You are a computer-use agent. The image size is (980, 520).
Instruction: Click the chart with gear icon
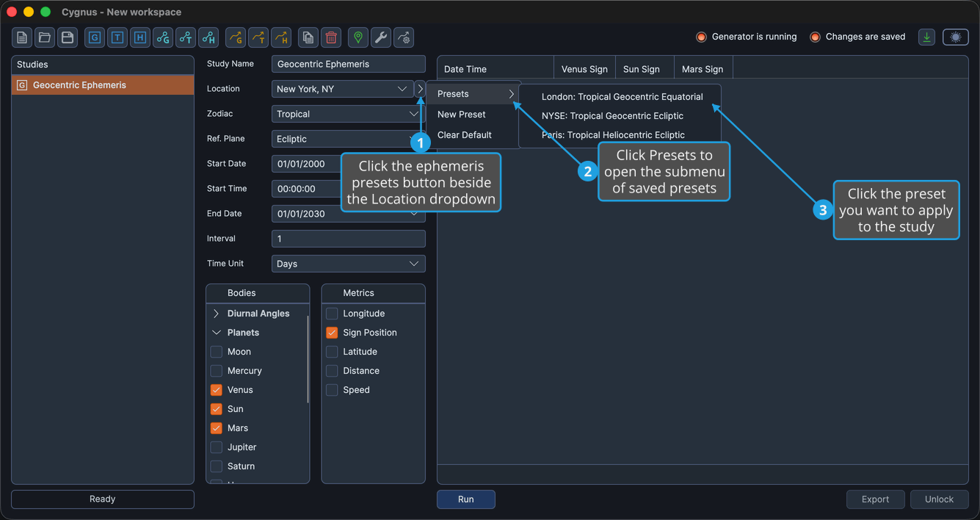tap(403, 37)
